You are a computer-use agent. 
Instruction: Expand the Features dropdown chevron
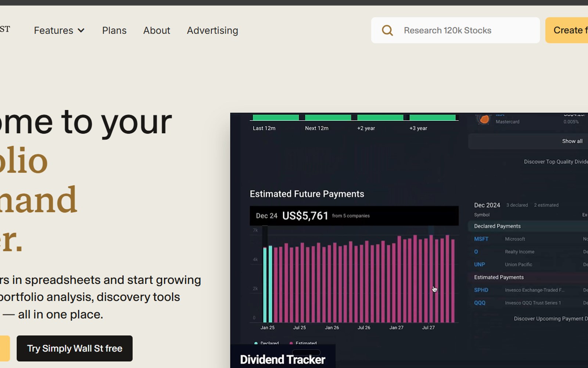(81, 31)
